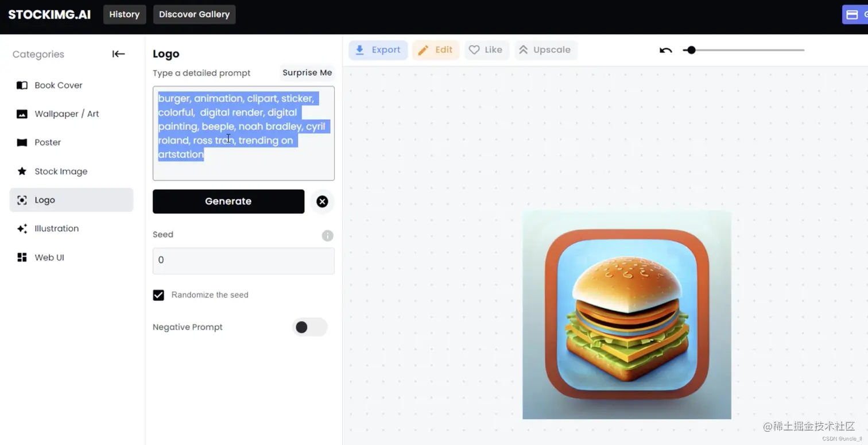Switch to the Illustration category
The width and height of the screenshot is (868, 445).
pyautogui.click(x=71, y=229)
